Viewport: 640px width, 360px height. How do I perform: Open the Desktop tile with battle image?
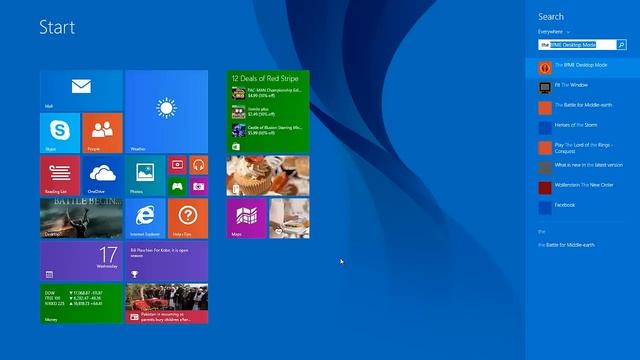[81, 218]
